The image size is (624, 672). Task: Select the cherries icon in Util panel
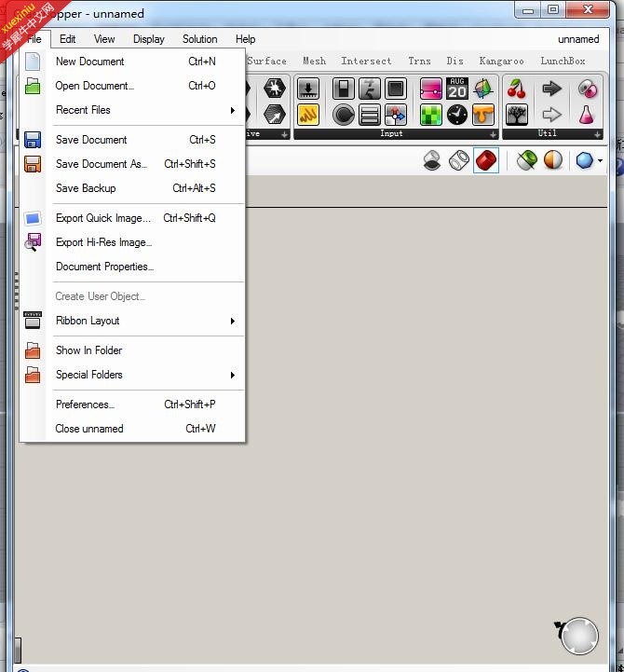tap(517, 89)
